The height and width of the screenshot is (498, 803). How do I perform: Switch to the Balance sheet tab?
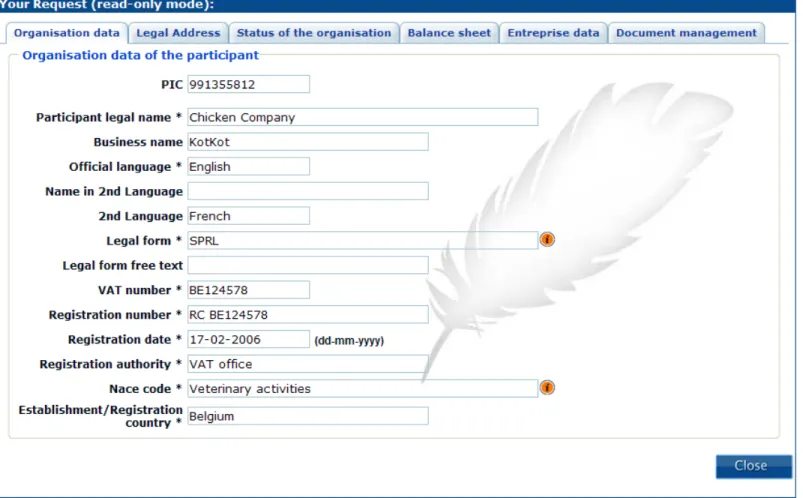click(x=449, y=33)
